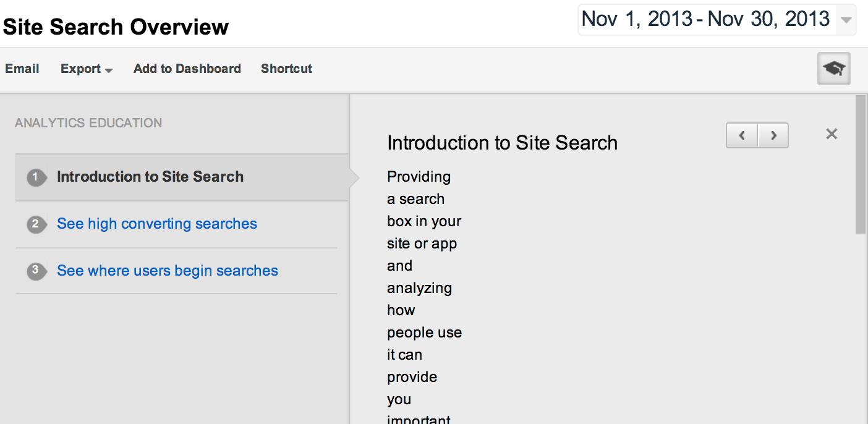The height and width of the screenshot is (424, 868).
Task: Close the Analytics Education panel
Action: tap(832, 134)
